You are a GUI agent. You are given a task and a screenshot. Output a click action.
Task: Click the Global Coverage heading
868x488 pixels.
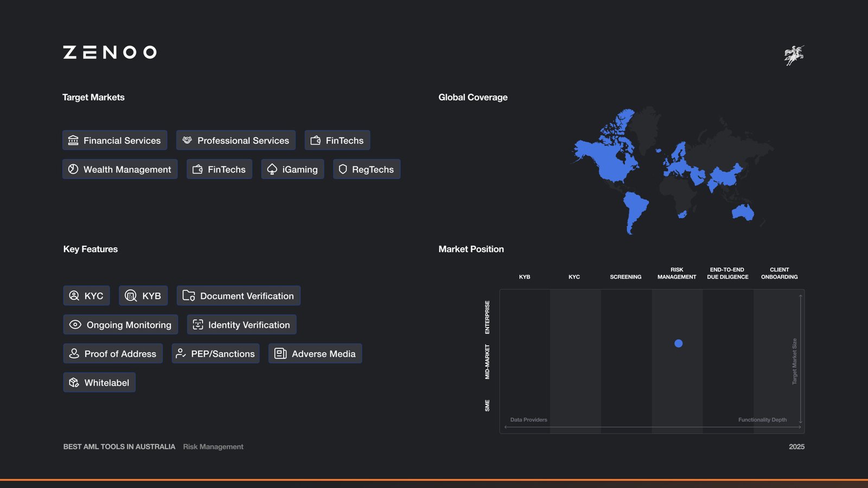coord(473,97)
